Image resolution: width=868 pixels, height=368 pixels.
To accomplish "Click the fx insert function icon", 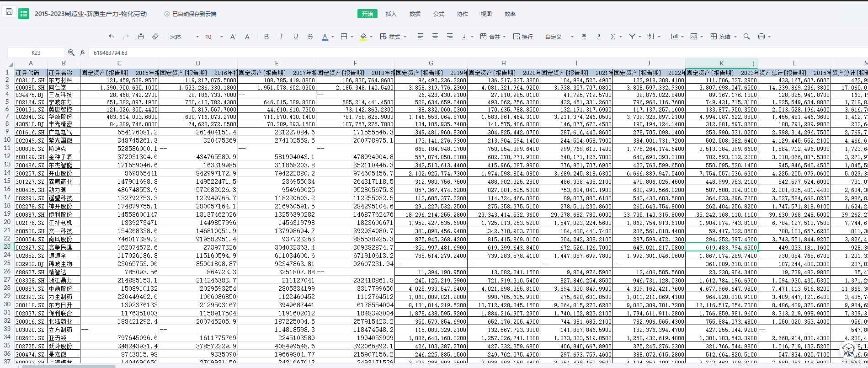I will coord(83,53).
